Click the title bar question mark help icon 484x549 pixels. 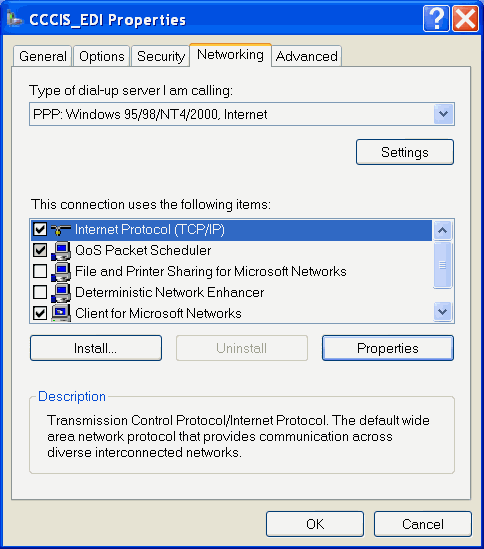pyautogui.click(x=436, y=19)
